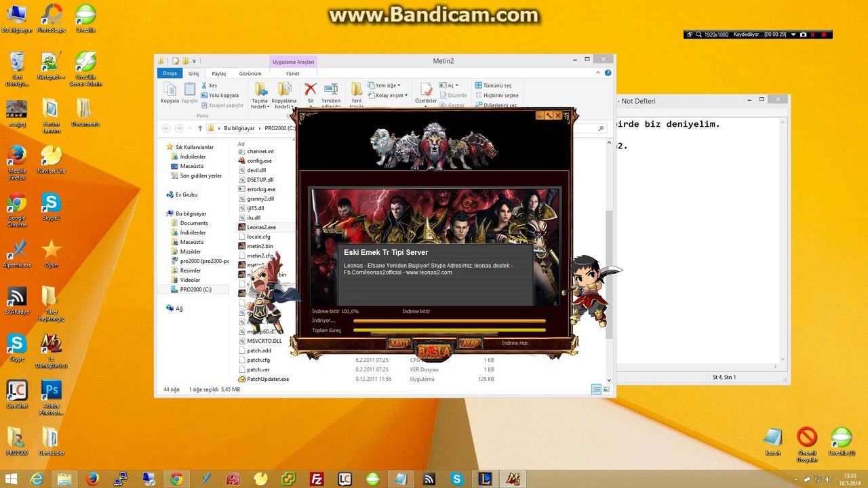
Task: Click the up arrow navigation button in Explorer
Action: (x=200, y=128)
